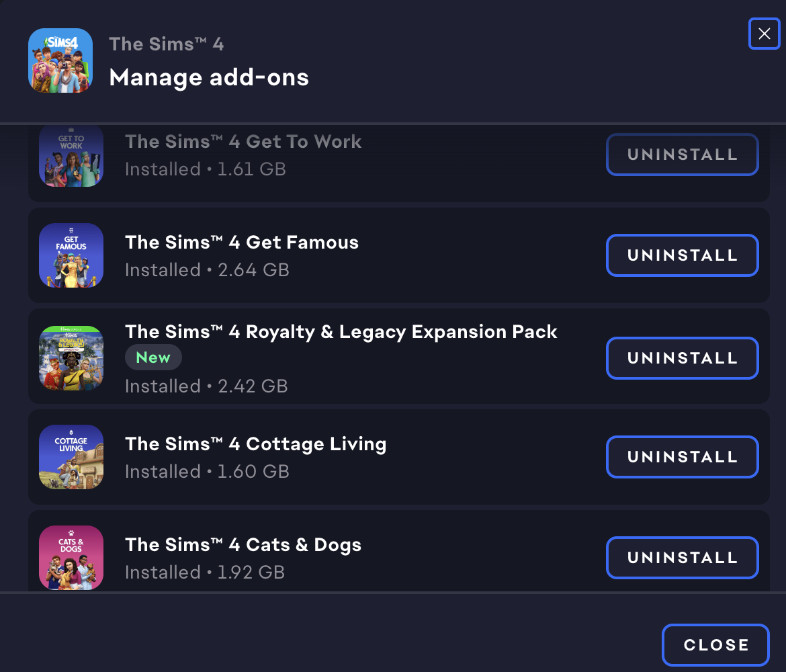Image resolution: width=786 pixels, height=672 pixels.
Task: Select The Sims 4 Get Famous title
Action: pos(242,243)
